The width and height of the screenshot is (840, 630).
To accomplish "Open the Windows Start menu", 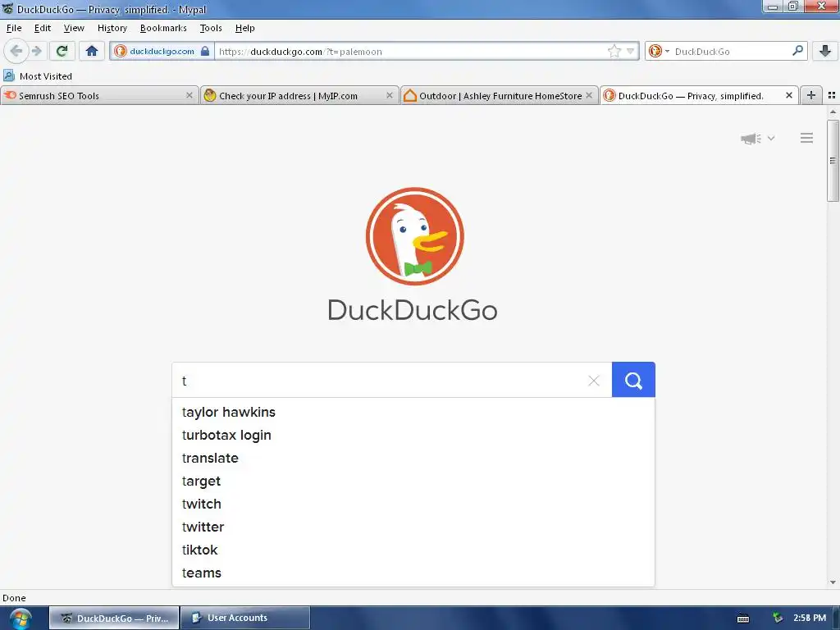I will 20,619.
